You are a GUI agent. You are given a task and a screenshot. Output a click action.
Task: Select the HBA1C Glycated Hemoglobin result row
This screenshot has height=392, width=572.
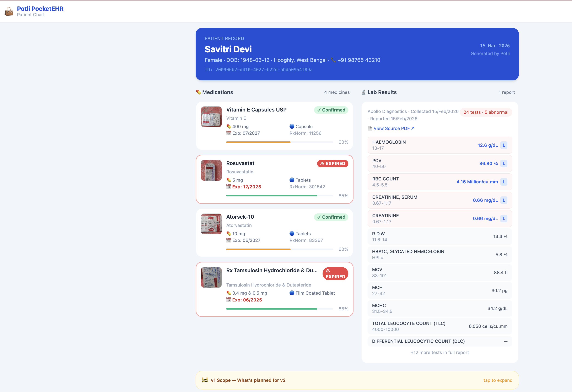coord(439,254)
